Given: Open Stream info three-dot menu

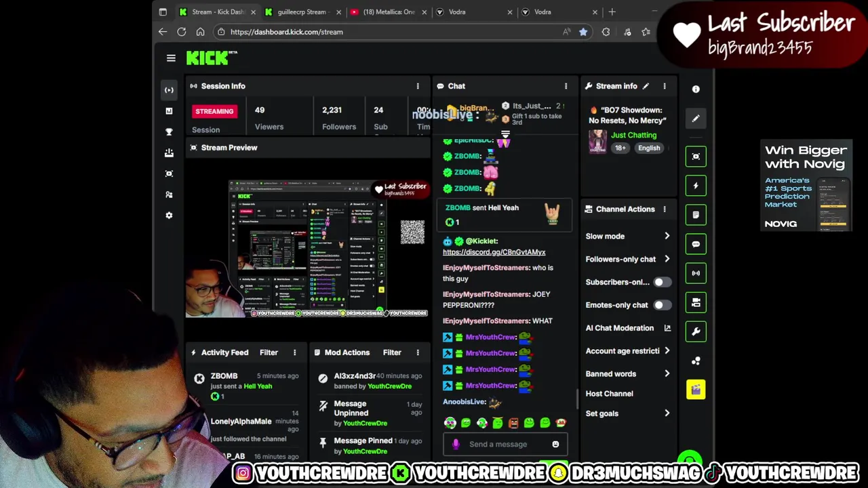Looking at the screenshot, I should [665, 86].
